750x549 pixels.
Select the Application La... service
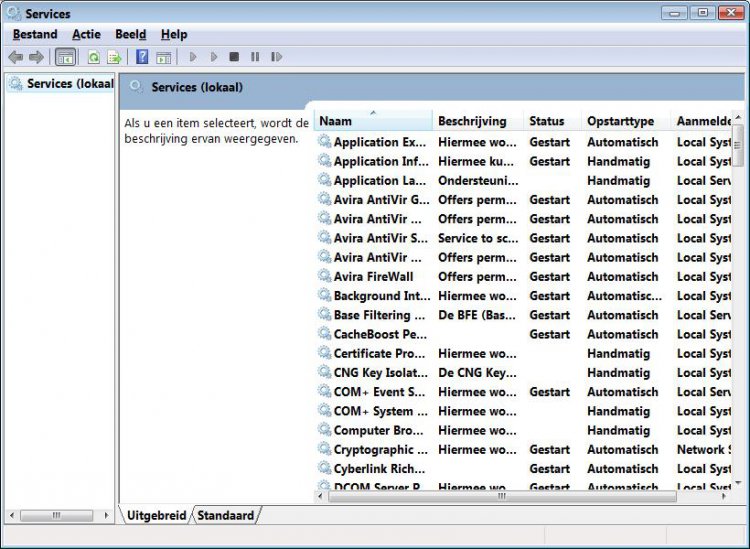pos(380,181)
